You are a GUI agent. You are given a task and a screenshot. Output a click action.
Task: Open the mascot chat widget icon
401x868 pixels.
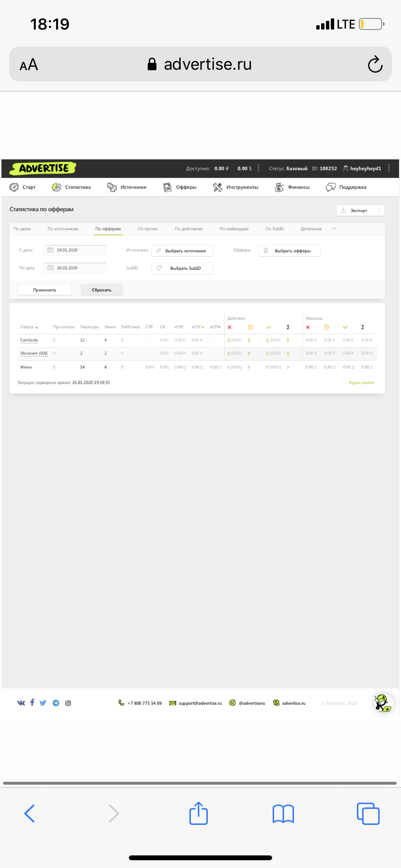click(x=383, y=703)
